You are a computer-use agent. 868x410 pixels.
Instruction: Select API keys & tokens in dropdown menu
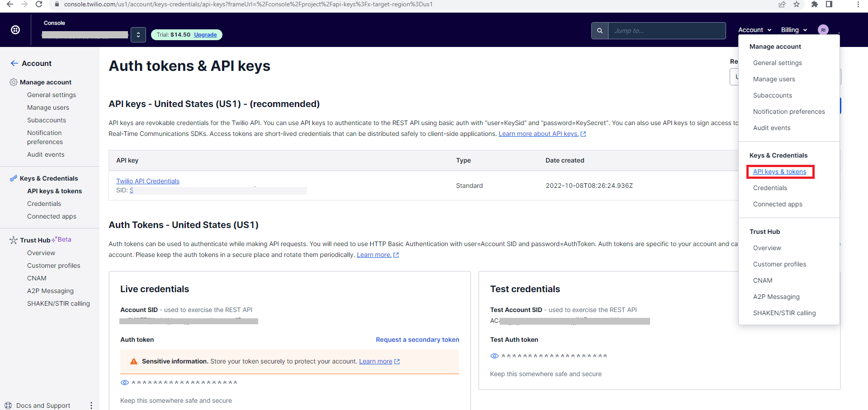pos(780,172)
